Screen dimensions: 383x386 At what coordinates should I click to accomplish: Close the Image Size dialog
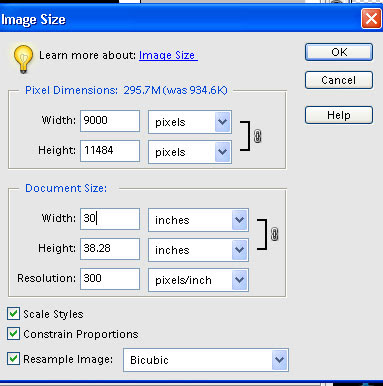pos(371,19)
